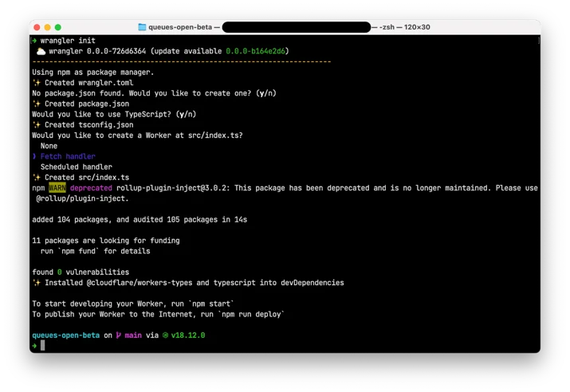Screen dimensions: 570x392
Task: Click the queues-open-beta title bar text
Action: tap(180, 27)
